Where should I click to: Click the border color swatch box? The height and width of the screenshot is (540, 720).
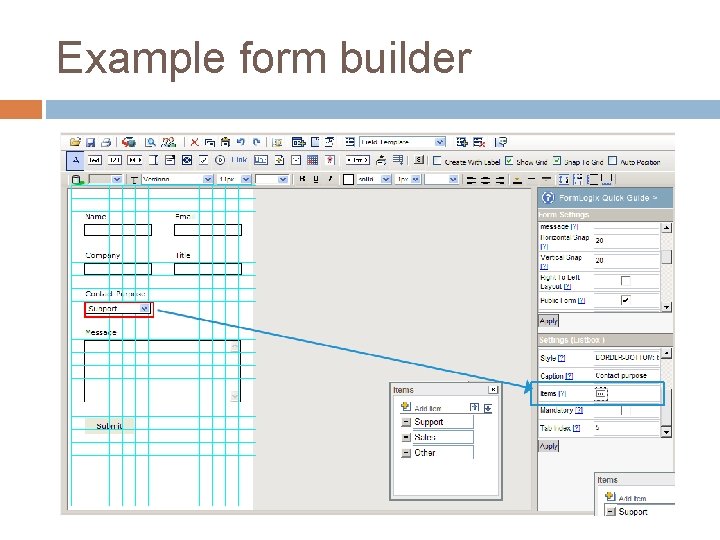click(x=349, y=179)
